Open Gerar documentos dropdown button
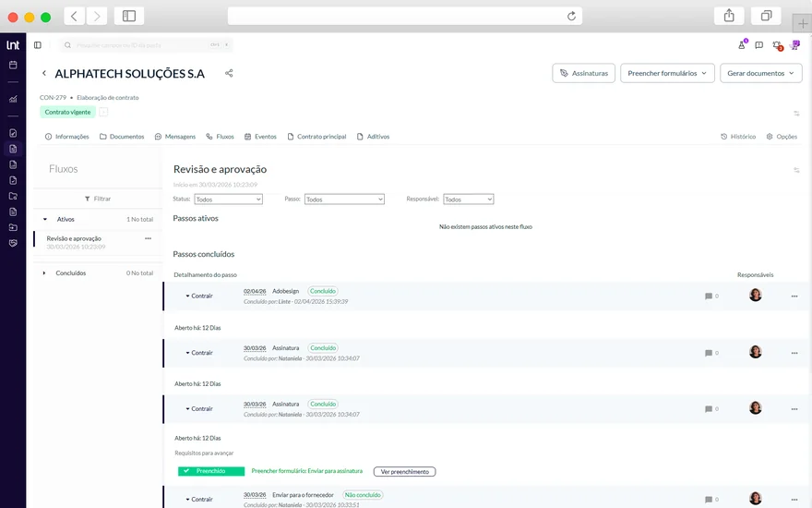Viewport: 812px width, 508px height. [x=760, y=73]
